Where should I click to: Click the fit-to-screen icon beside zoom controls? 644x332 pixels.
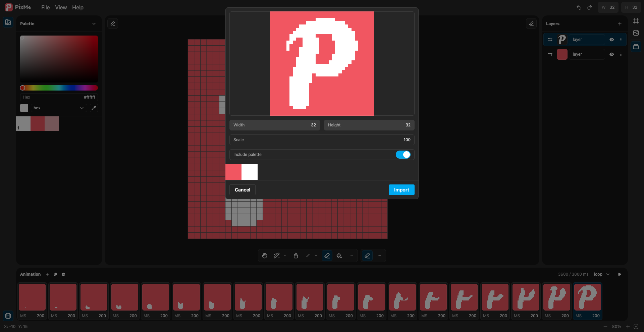click(636, 327)
